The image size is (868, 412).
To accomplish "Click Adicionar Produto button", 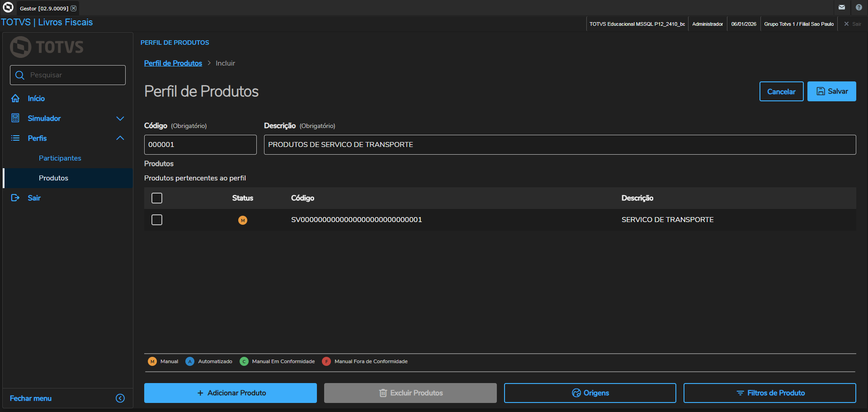I will [231, 393].
